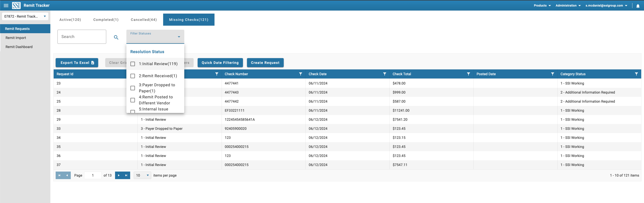This screenshot has width=644, height=203.
Task: Select check number EF33221111 cell
Action: pos(263,110)
